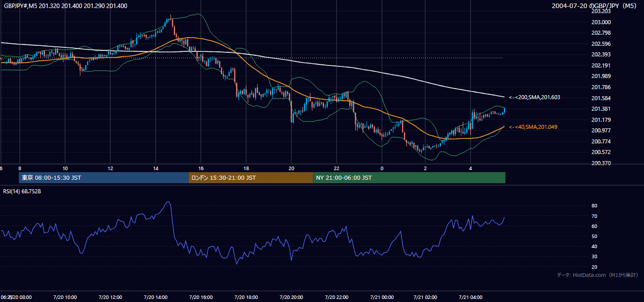Click price axis label 203.000
Viewport: 644px width, 302px height.
click(x=601, y=22)
